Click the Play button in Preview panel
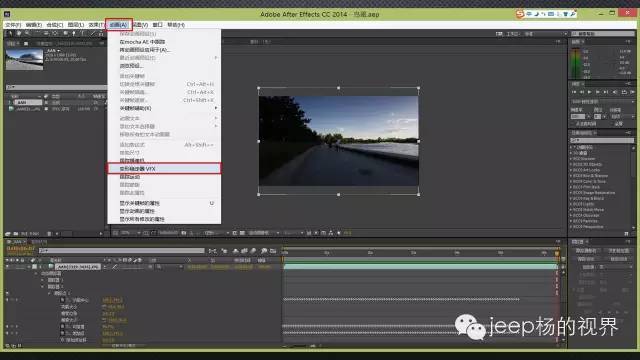Screen dimensions: 640x360 [589, 92]
